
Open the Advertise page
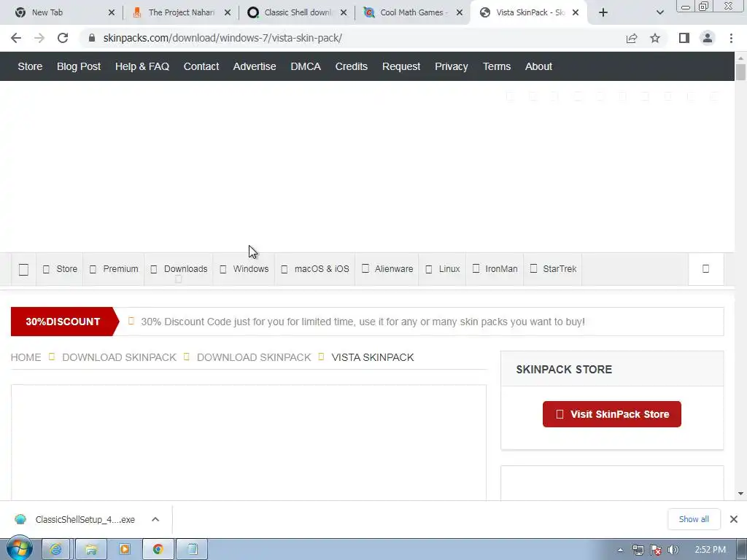click(x=255, y=66)
